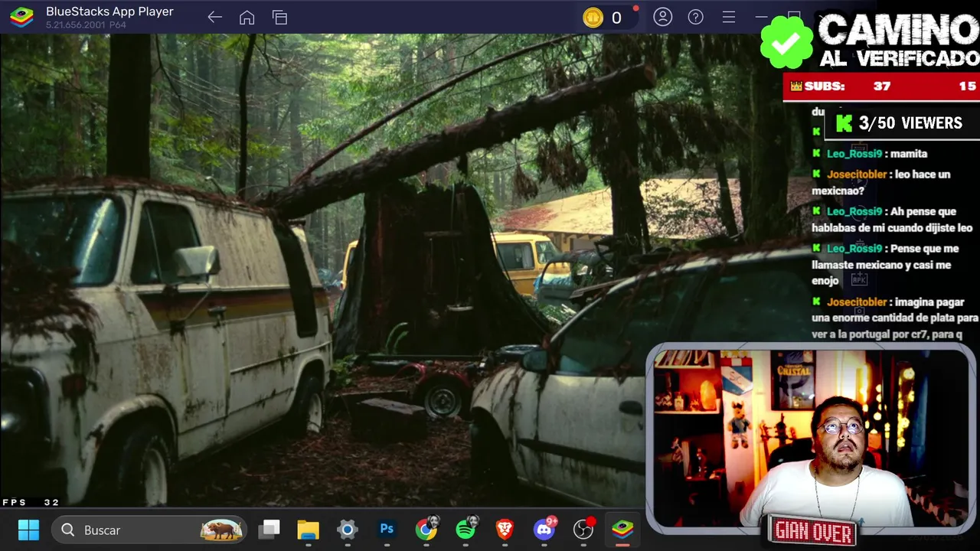Click Josecitobler 'leo hace un' message
The width and height of the screenshot is (980, 551).
881,182
